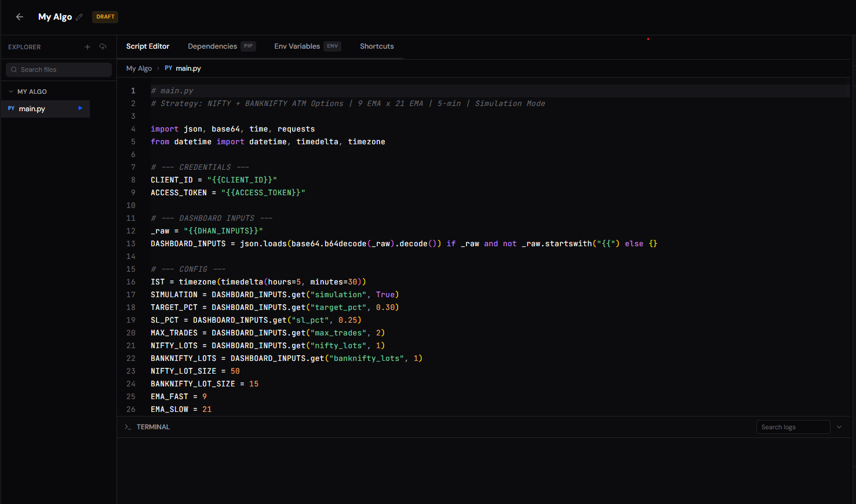Click the pencil icon to rename My Algo
The width and height of the screenshot is (856, 504).
point(79,17)
